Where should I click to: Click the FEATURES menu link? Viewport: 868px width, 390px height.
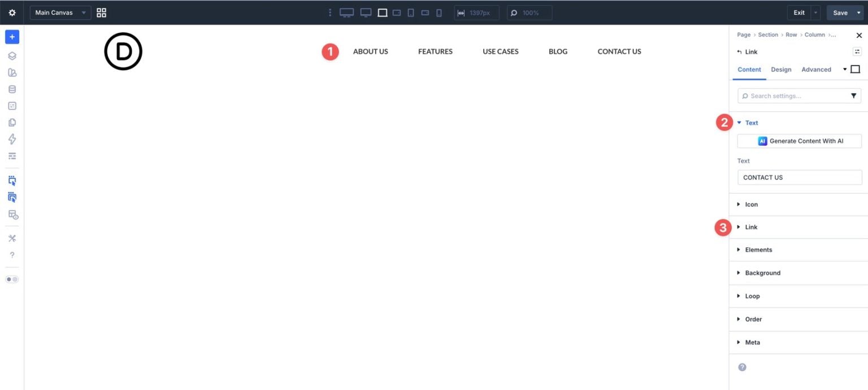point(435,51)
